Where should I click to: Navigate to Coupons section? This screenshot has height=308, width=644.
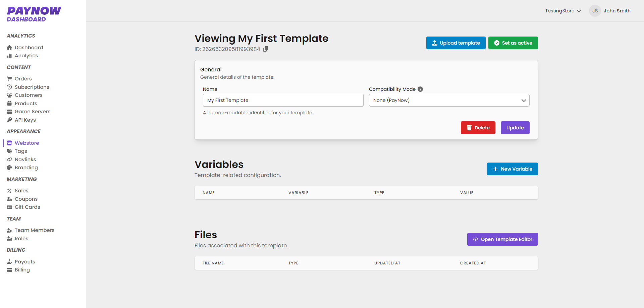26,199
